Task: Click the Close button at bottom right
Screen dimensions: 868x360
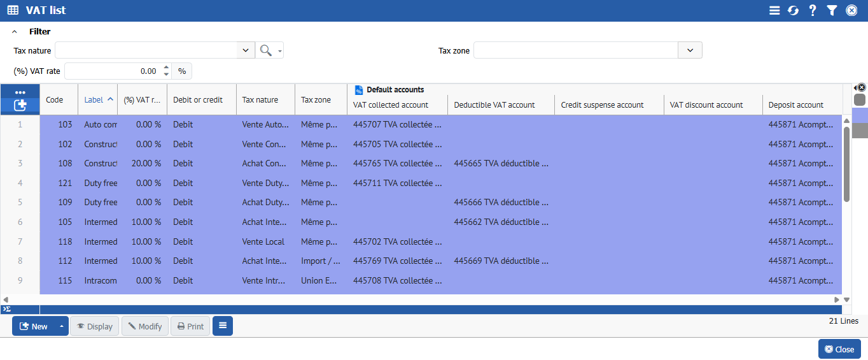Action: 839,349
